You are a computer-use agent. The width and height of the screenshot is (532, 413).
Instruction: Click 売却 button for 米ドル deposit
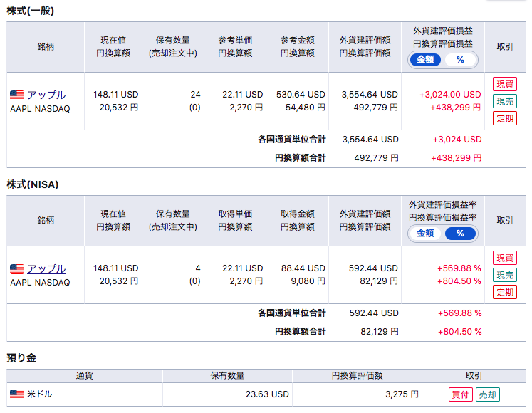click(x=488, y=394)
